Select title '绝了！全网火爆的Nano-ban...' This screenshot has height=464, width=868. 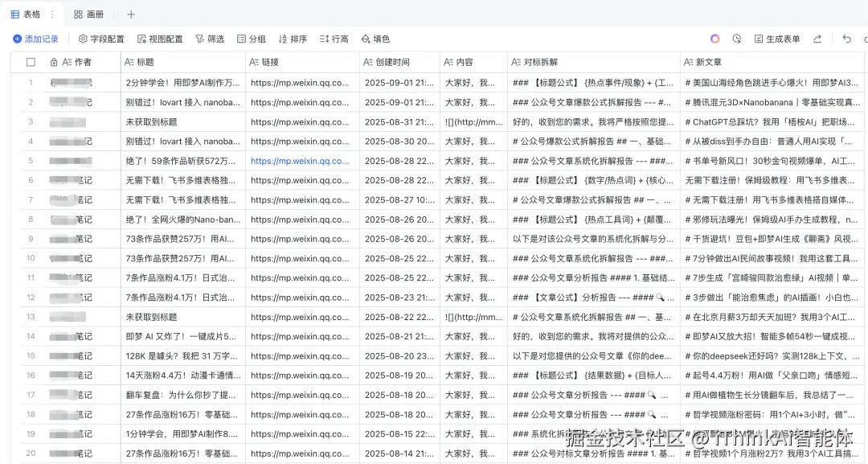(x=182, y=220)
